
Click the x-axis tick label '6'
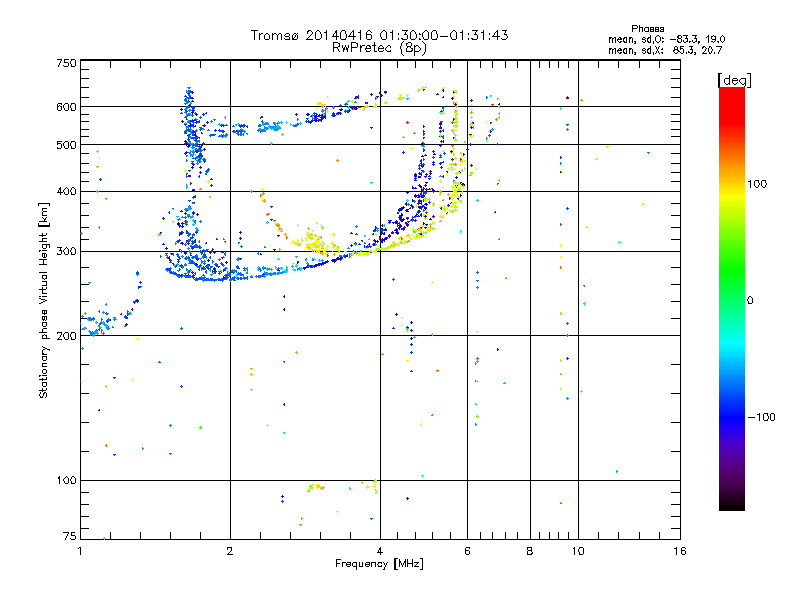467,551
